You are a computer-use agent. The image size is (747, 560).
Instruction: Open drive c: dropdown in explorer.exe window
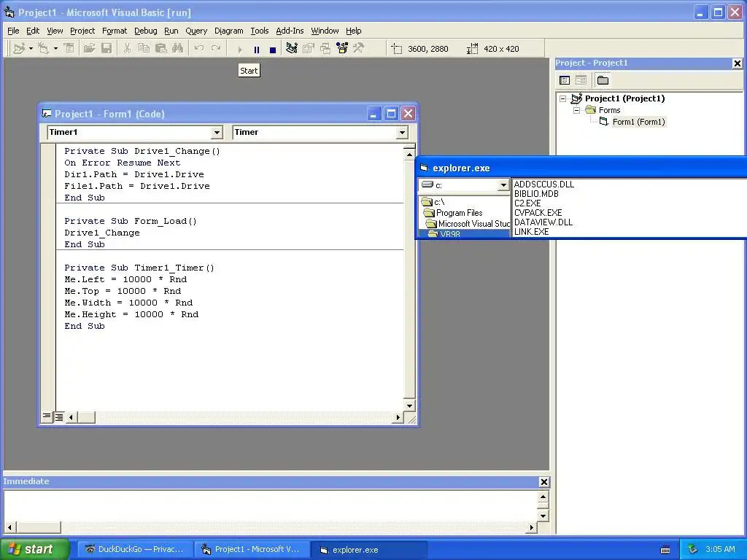click(x=503, y=184)
